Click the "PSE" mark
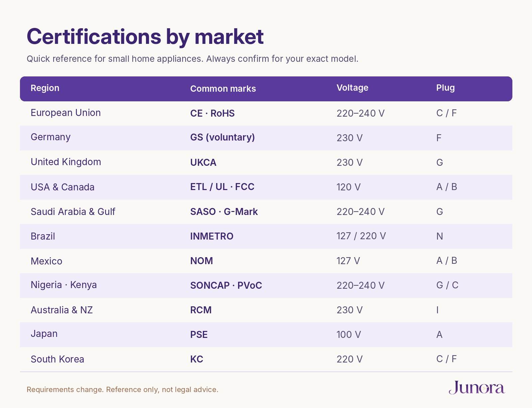532x408 pixels. [199, 335]
